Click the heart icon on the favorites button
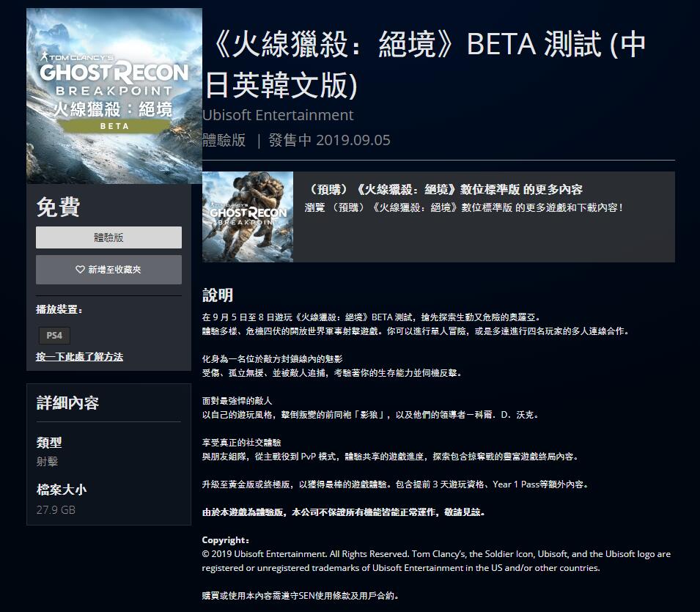This screenshot has height=612, width=700. [x=80, y=270]
